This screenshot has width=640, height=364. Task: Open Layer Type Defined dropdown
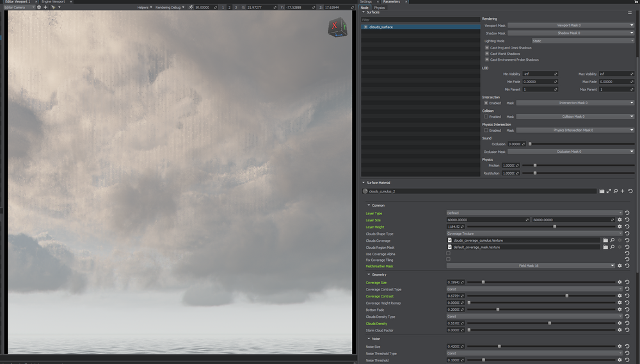tap(534, 213)
